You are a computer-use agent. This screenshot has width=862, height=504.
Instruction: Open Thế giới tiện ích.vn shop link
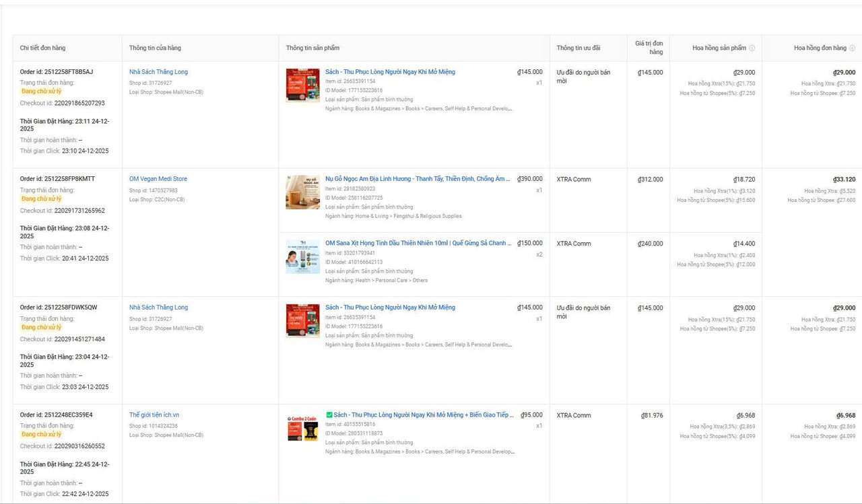[154, 415]
